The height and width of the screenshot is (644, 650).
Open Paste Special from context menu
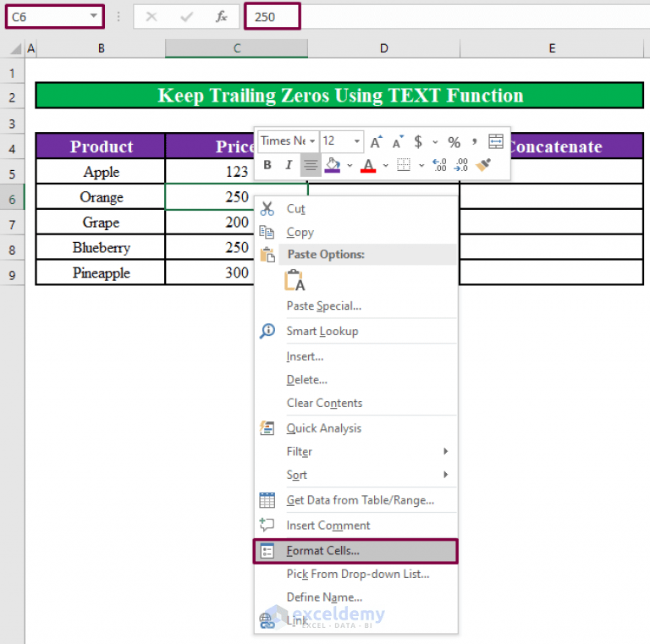click(x=355, y=305)
